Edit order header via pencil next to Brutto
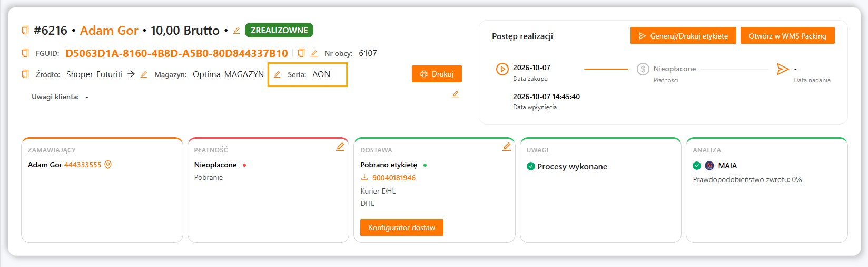This screenshot has width=868, height=267. tap(236, 31)
